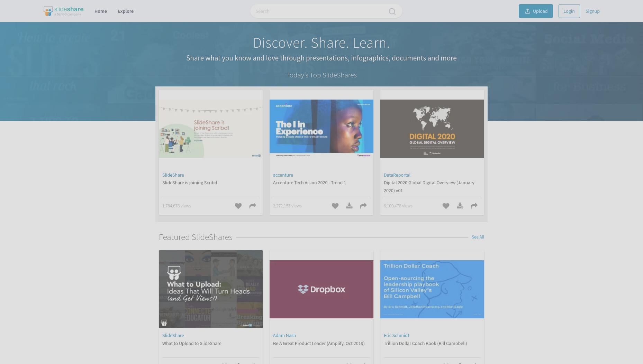Open 'What to Upload to SlideShare' title

click(x=192, y=343)
